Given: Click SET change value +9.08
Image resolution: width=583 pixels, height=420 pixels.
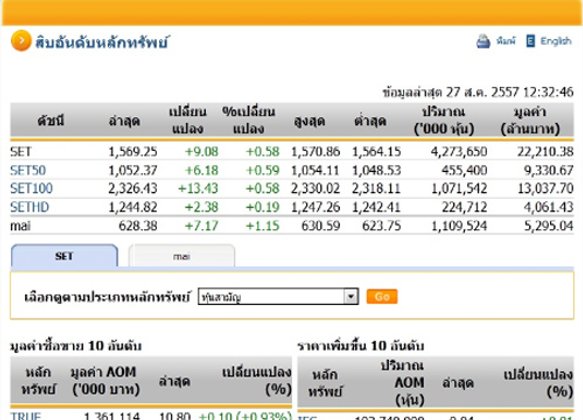Looking at the screenshot, I should coord(202,152).
